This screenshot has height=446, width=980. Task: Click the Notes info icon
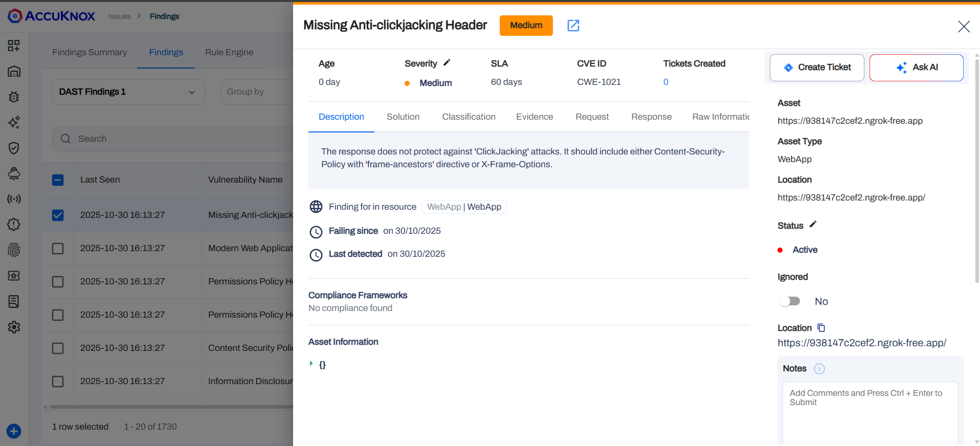pyautogui.click(x=819, y=369)
